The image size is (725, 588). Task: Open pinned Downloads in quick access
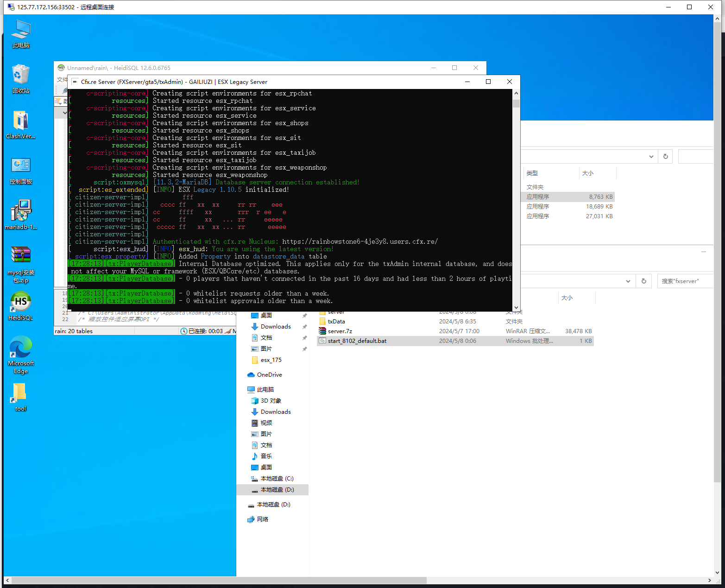[x=276, y=326]
